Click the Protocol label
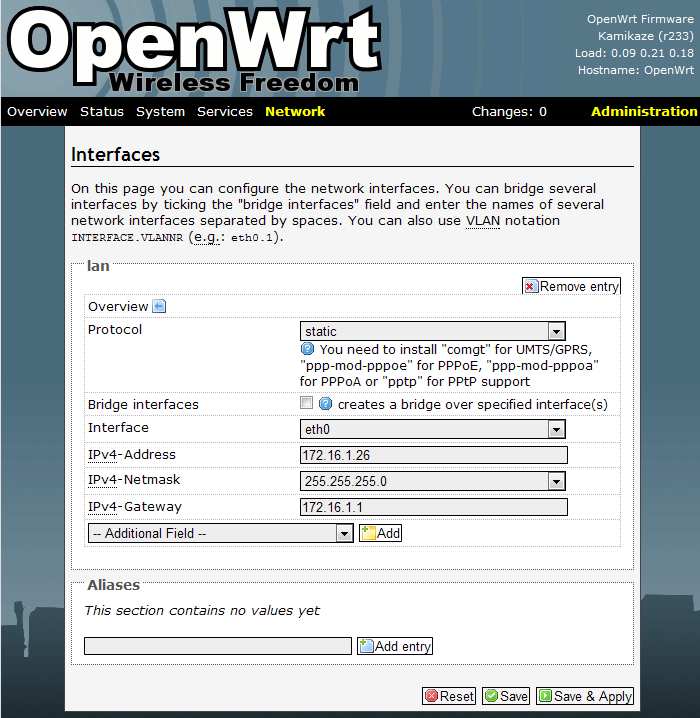 point(115,329)
